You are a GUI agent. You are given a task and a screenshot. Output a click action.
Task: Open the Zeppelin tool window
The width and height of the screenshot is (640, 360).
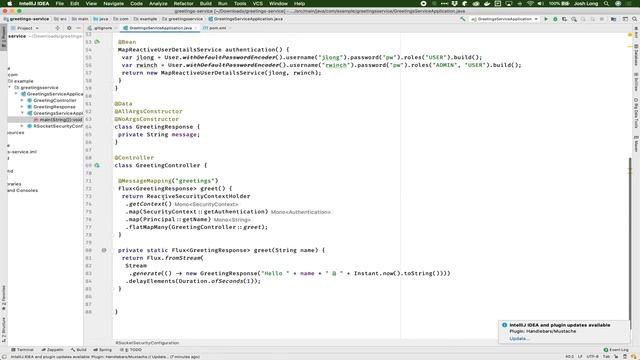(x=52, y=350)
